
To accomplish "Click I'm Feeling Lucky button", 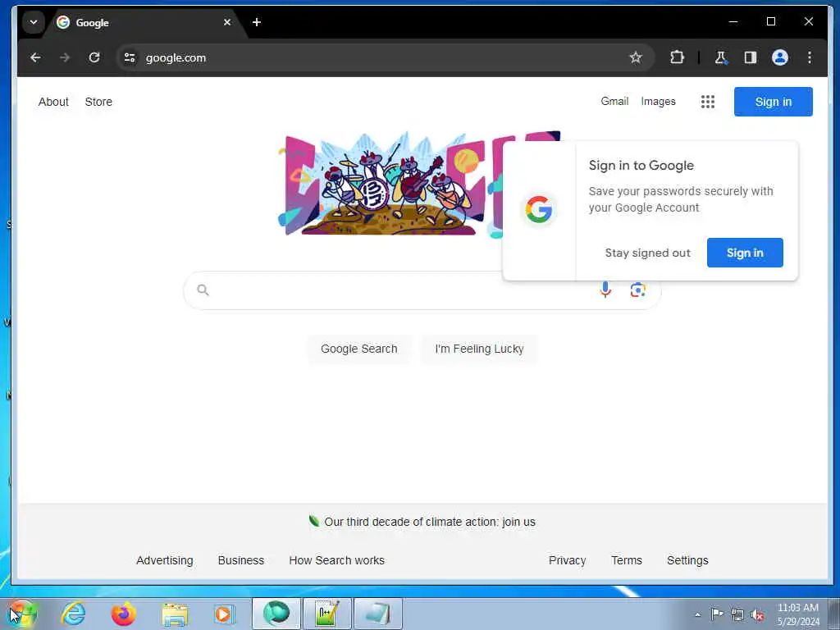I will (x=479, y=349).
